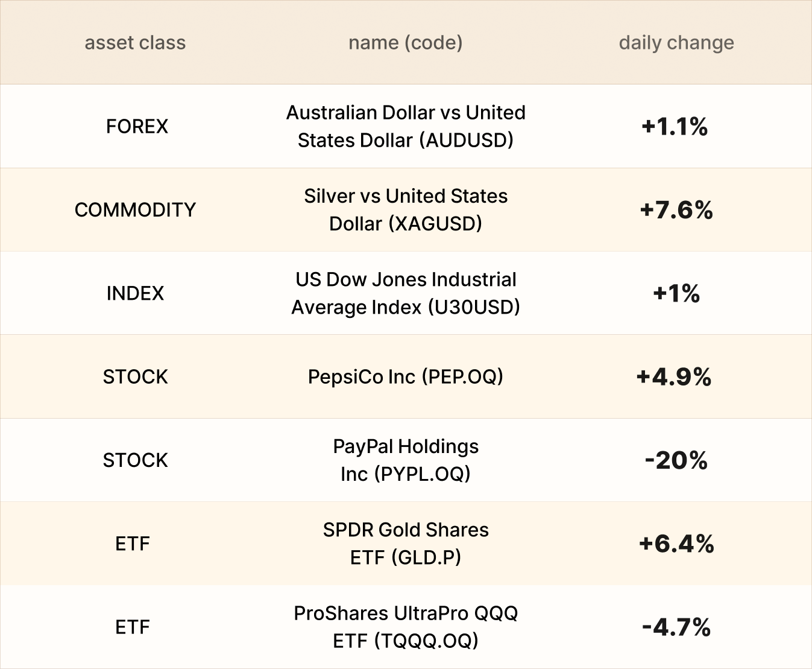Select the COMMODITY asset class cell
The height and width of the screenshot is (669, 812).
point(135,210)
